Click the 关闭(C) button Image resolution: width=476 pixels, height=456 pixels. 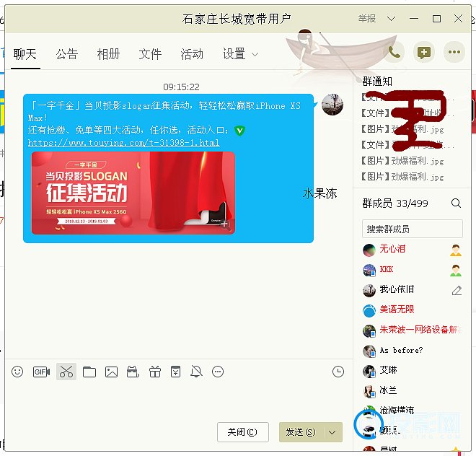coord(243,432)
